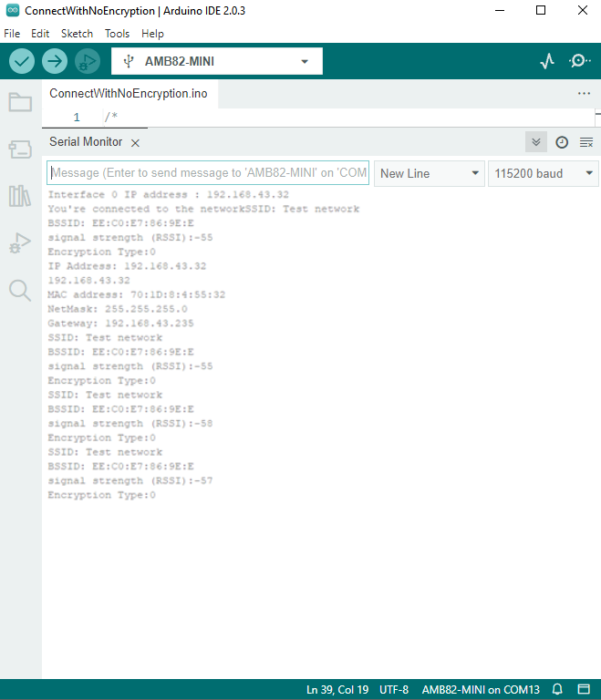Open the Boards Manager sidebar icon

tap(20, 149)
